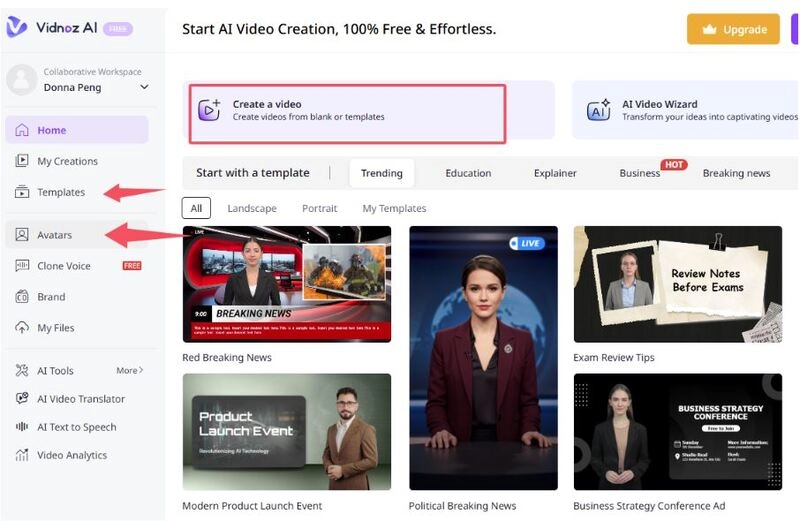Filter templates by Portrait
Screen dimensions: 800x521
[319, 208]
